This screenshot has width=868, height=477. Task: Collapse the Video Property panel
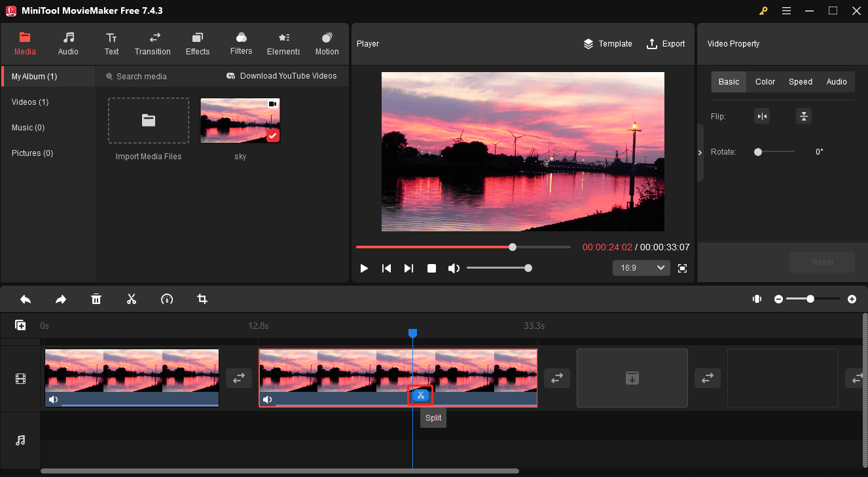click(700, 153)
